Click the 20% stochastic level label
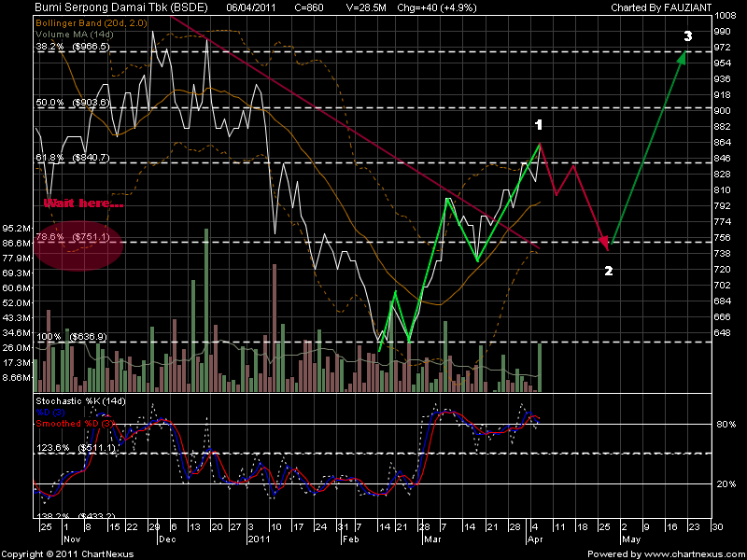This screenshot has width=747, height=560. (726, 483)
